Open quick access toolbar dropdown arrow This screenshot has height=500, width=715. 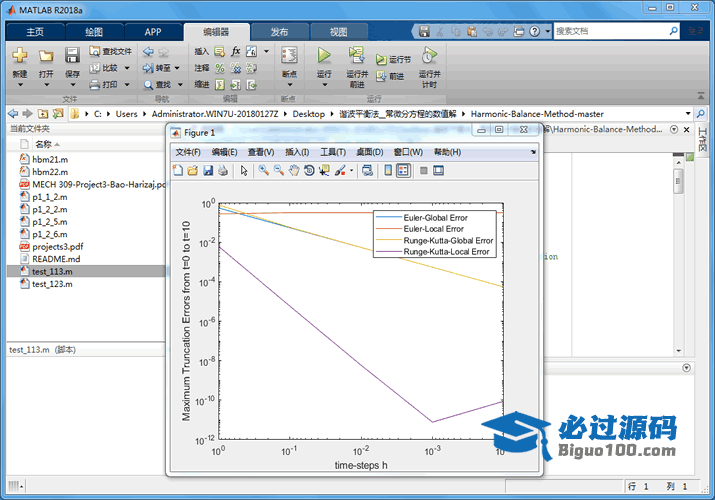[548, 31]
